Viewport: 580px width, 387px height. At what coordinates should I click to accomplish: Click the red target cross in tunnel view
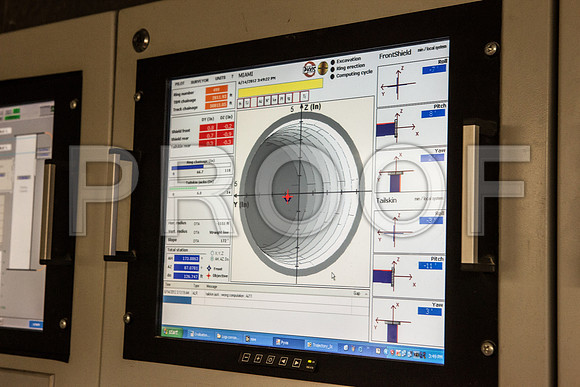(287, 197)
